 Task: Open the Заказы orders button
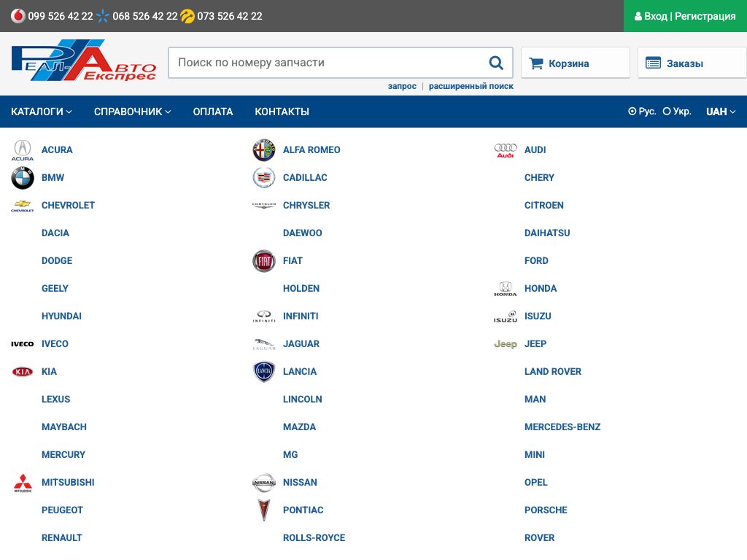point(692,63)
